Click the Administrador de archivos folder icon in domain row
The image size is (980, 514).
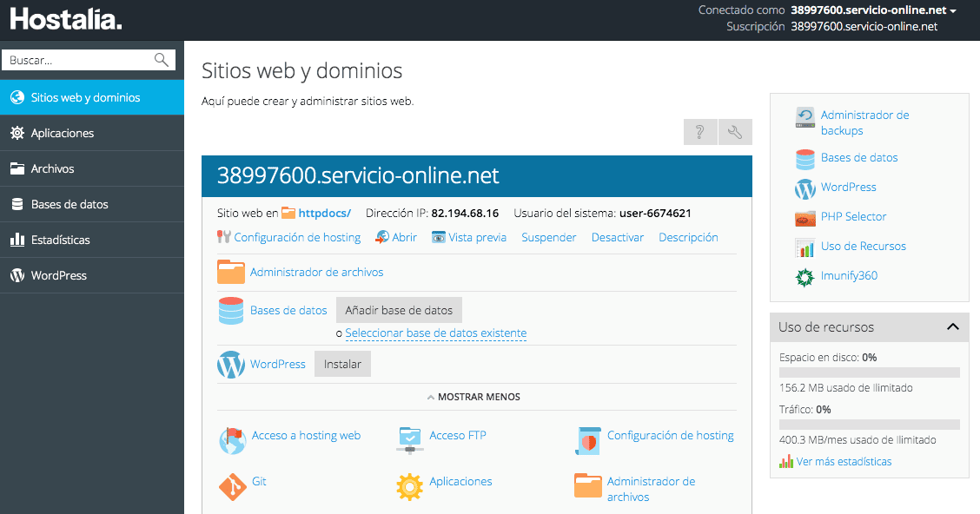[230, 273]
